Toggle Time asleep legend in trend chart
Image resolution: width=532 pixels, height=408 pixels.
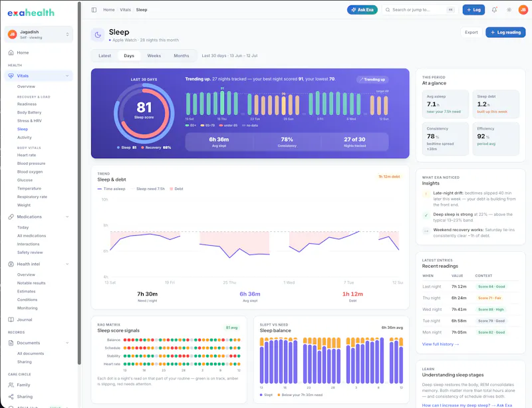click(x=111, y=189)
